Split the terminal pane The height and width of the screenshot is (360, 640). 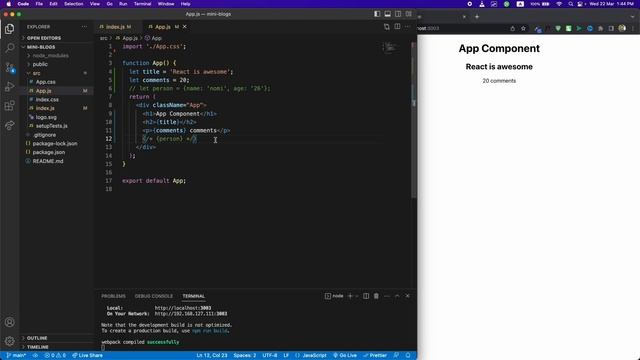pyautogui.click(x=366, y=296)
